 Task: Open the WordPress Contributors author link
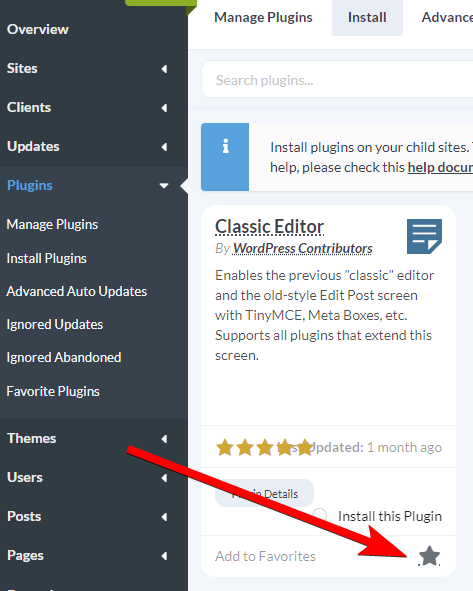(303, 248)
